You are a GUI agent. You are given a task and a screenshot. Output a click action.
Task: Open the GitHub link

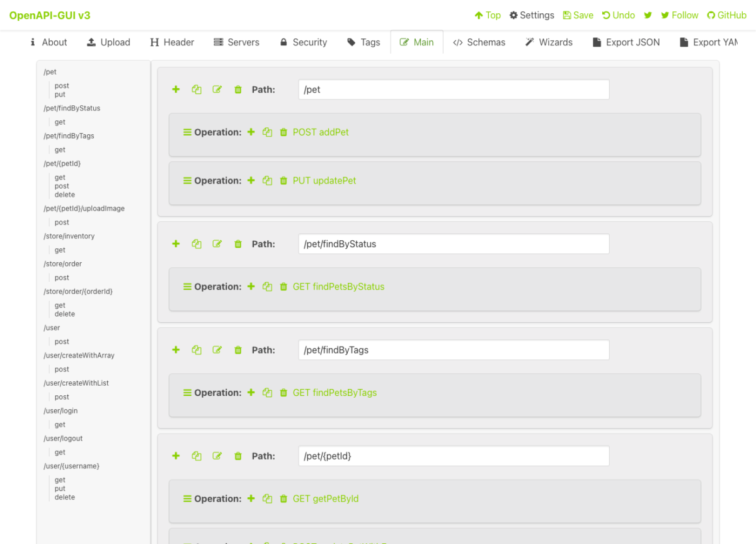click(x=726, y=15)
